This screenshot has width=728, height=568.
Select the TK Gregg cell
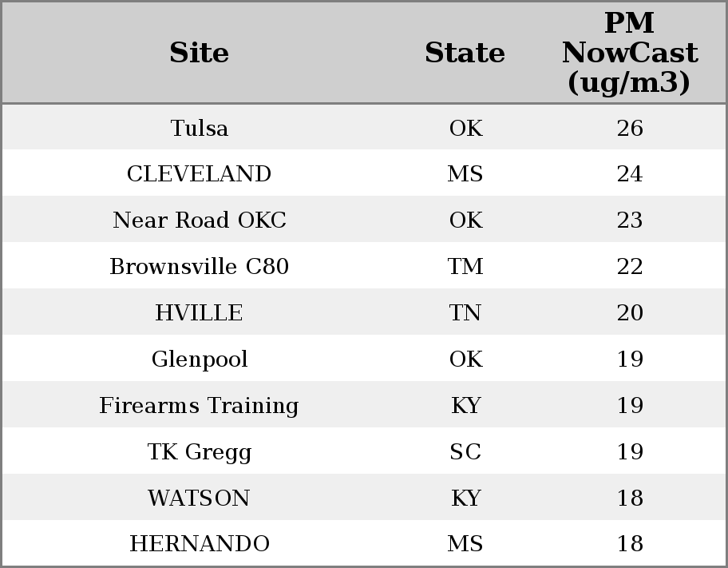[200, 451]
